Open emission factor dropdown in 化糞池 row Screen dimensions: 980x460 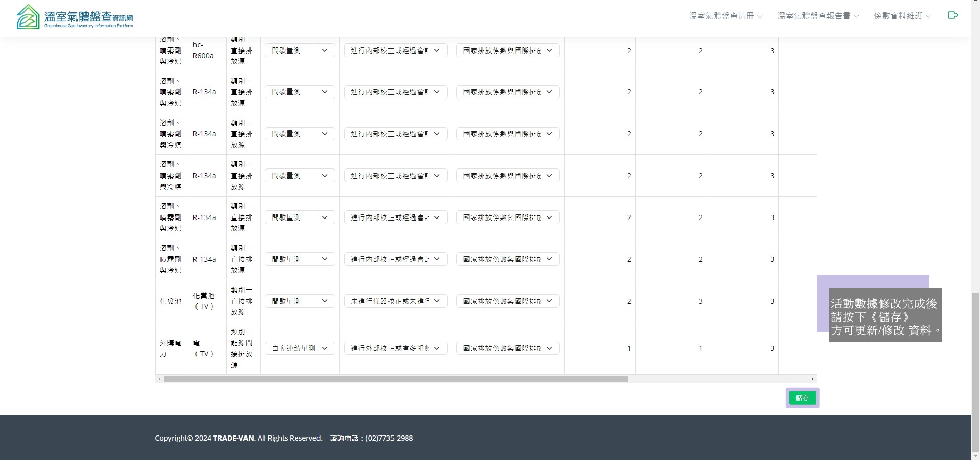click(507, 301)
